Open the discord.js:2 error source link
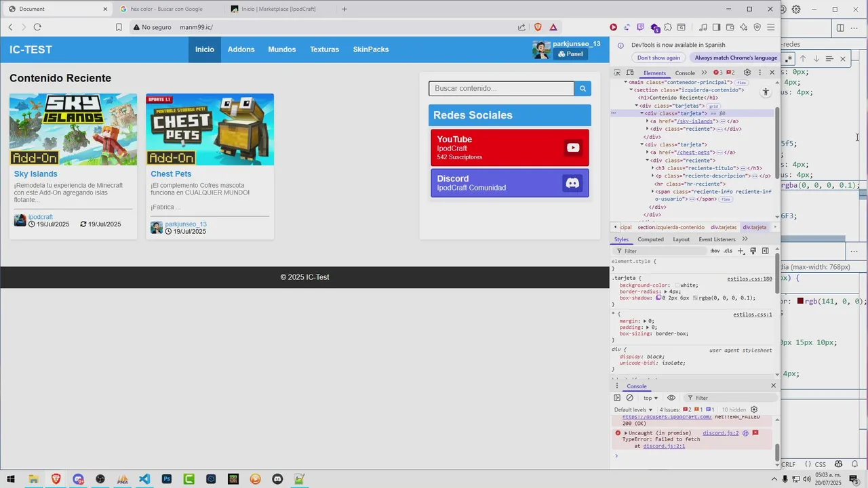 [720, 432]
